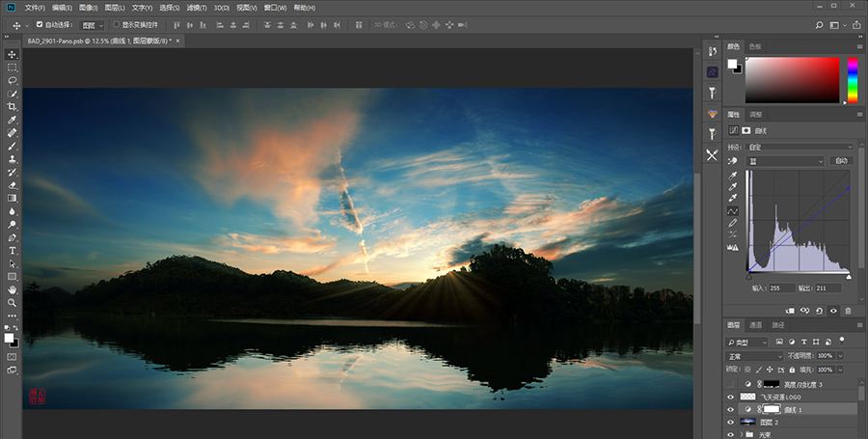Click the clip-to-layer icon in Properties

(791, 311)
